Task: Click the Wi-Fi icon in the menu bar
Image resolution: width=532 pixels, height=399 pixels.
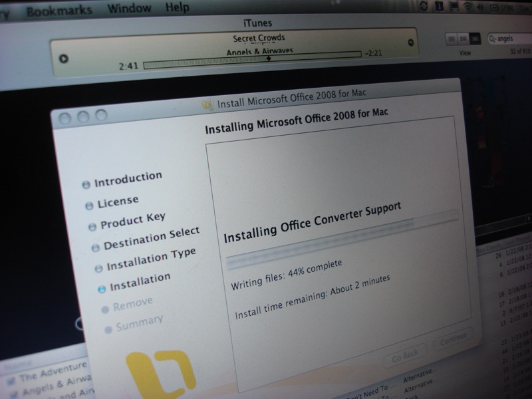Action: tap(468, 7)
